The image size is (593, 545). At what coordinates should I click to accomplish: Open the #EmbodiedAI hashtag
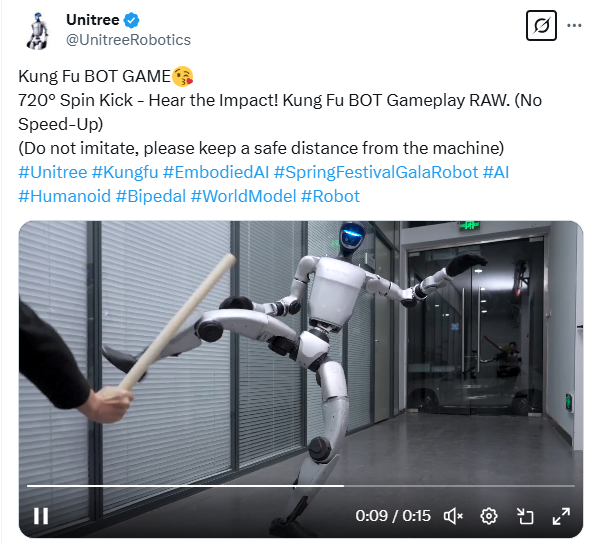[x=216, y=172]
